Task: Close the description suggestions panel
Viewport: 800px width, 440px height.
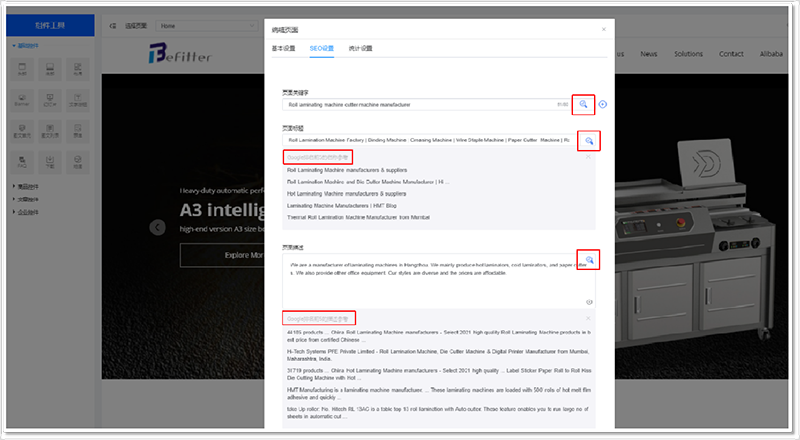Action: (x=588, y=319)
